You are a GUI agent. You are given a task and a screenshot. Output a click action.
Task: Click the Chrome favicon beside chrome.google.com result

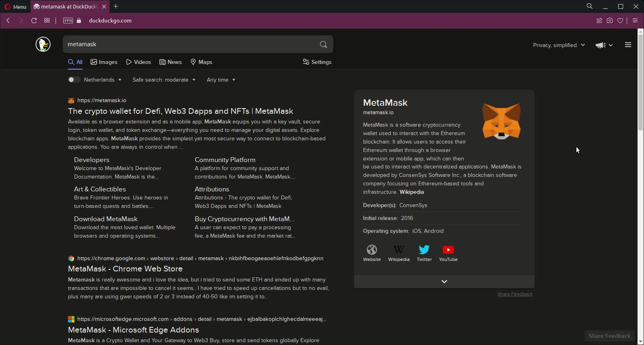click(x=71, y=259)
